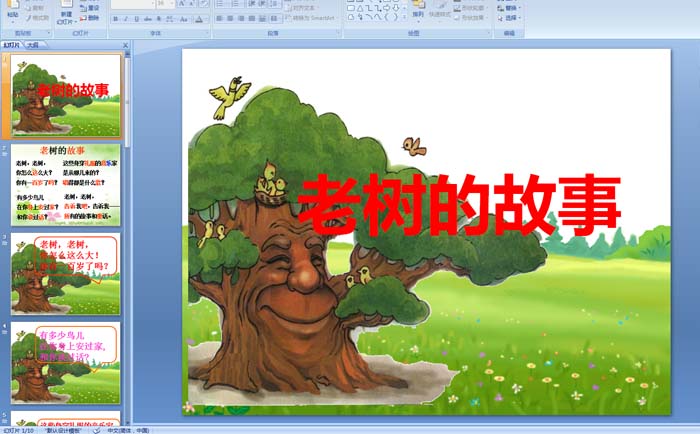
Task: Click the Reset slide (重设) button
Action: pos(89,8)
